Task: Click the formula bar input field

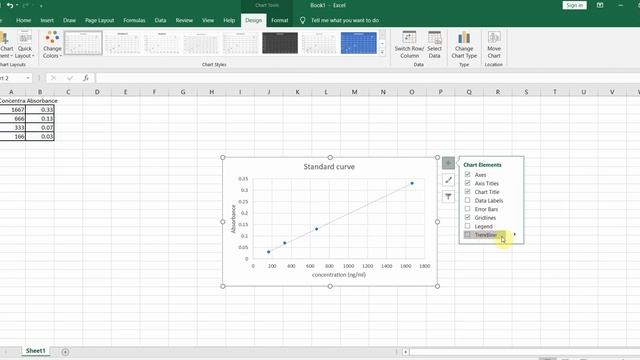Action: [x=367, y=78]
